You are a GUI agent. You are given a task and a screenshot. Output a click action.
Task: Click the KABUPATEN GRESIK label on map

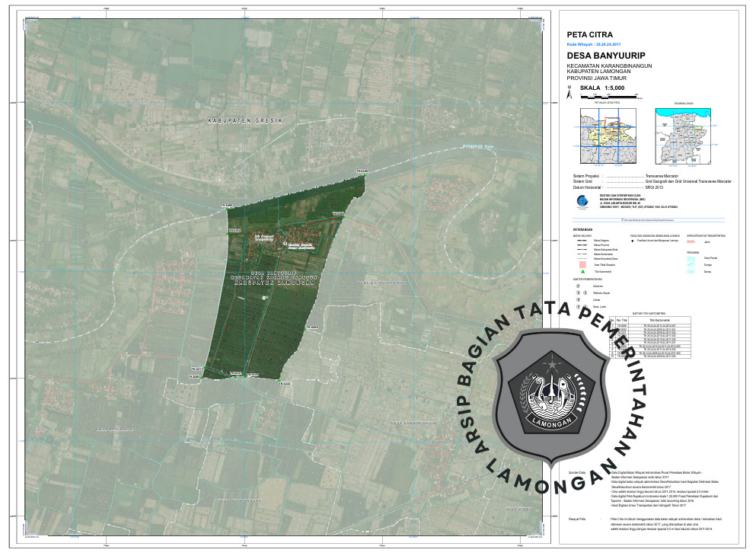click(246, 122)
